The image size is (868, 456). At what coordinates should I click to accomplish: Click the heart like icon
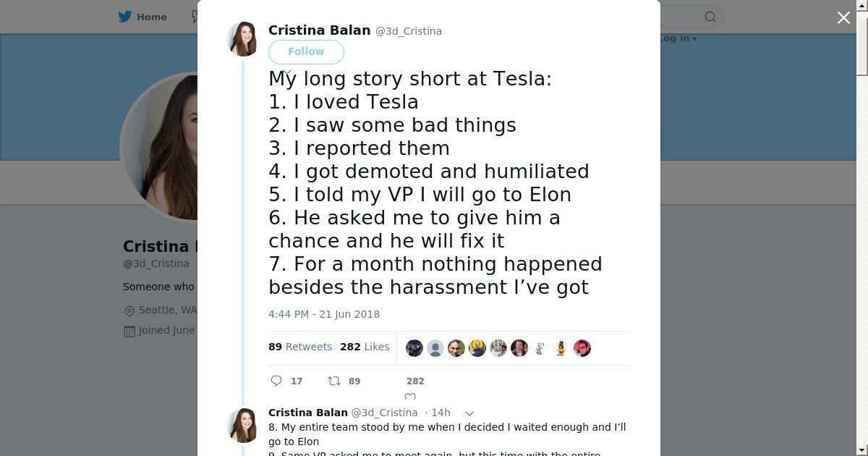tap(410, 397)
